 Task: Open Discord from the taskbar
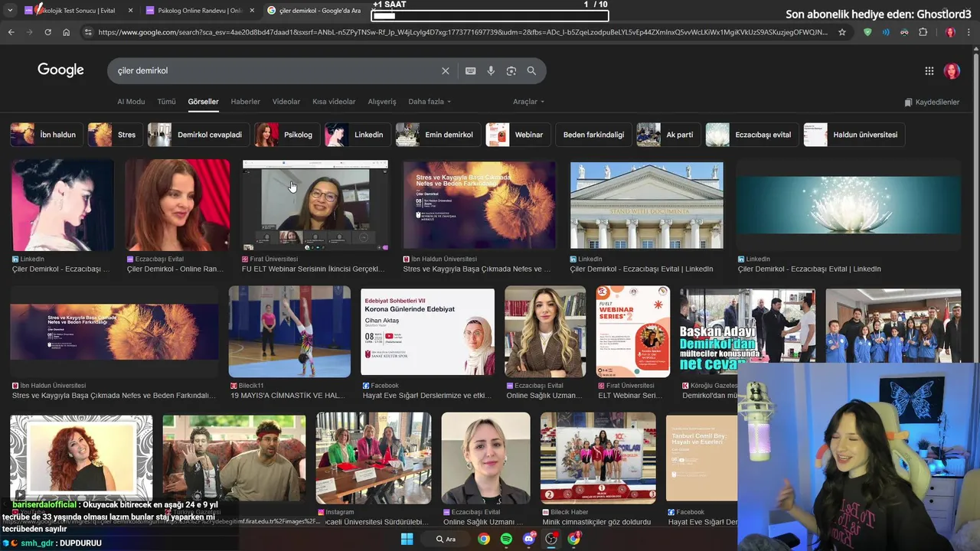tap(528, 539)
